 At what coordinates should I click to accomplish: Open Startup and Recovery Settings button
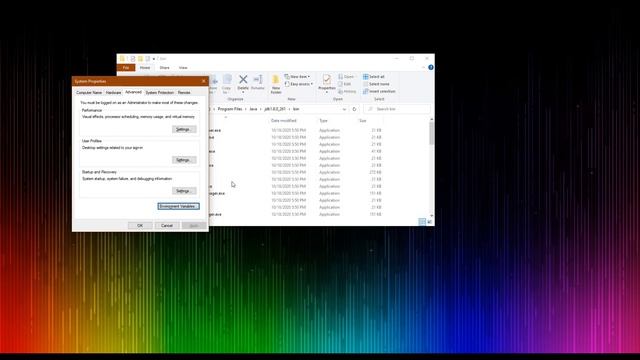click(184, 191)
